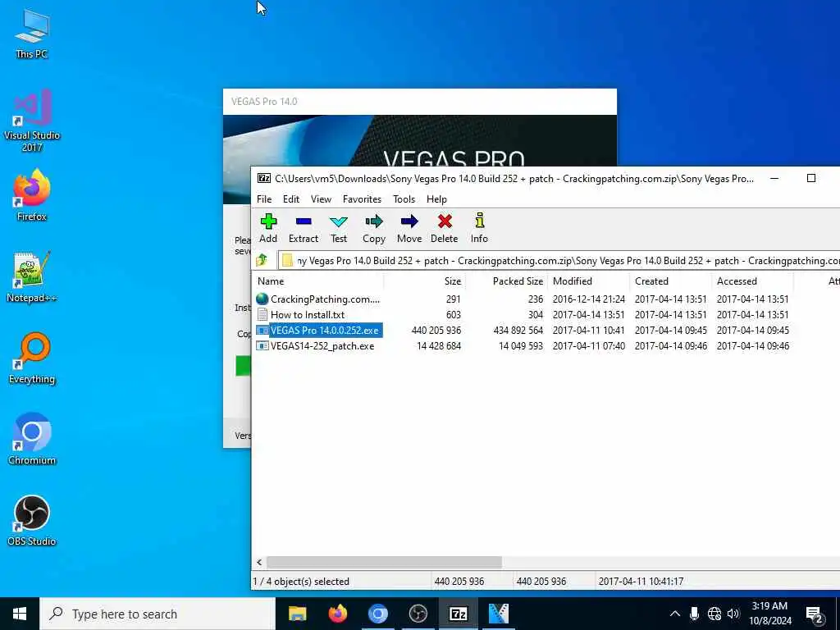Click the microphone tray icon

(694, 614)
